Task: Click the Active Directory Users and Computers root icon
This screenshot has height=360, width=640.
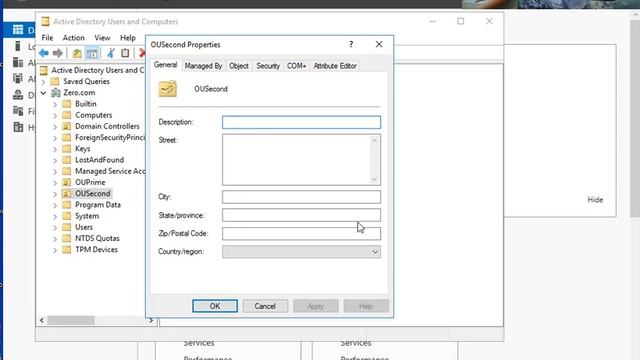Action: [x=44, y=70]
